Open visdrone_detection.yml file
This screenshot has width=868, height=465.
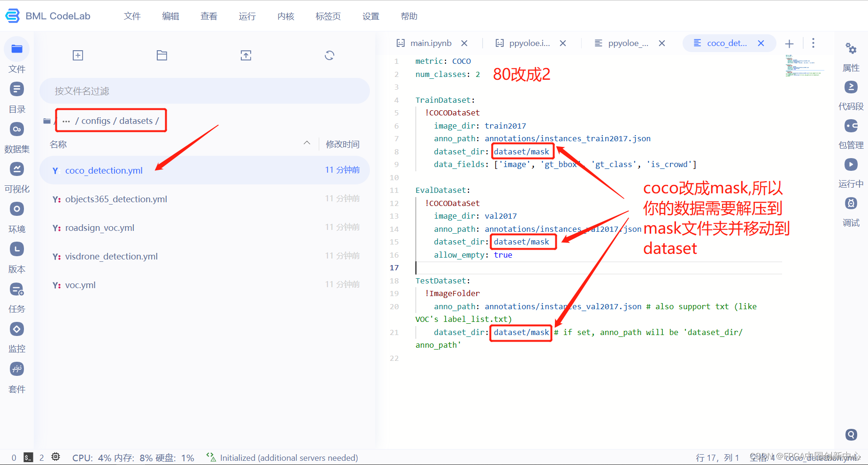coord(205,256)
